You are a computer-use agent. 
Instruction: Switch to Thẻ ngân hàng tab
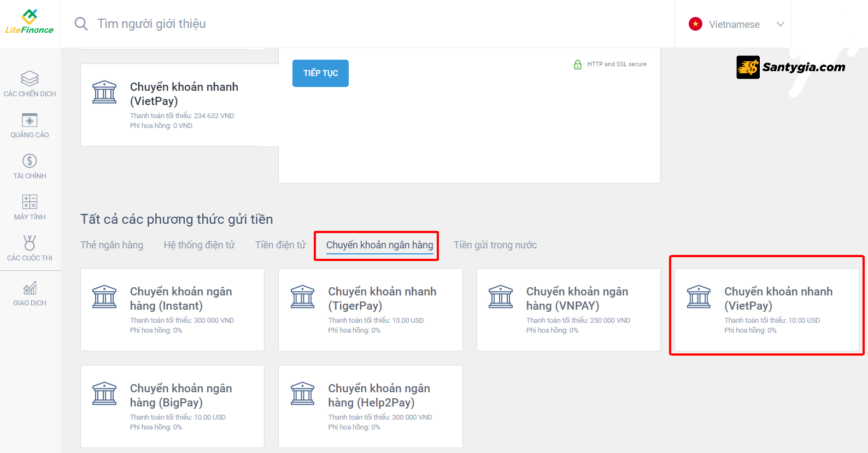(x=112, y=245)
